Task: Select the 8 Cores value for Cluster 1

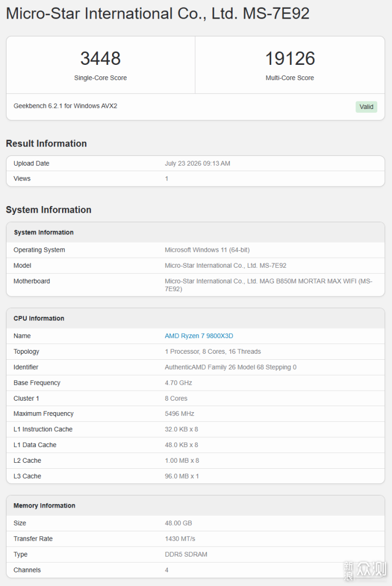Action: click(x=176, y=398)
